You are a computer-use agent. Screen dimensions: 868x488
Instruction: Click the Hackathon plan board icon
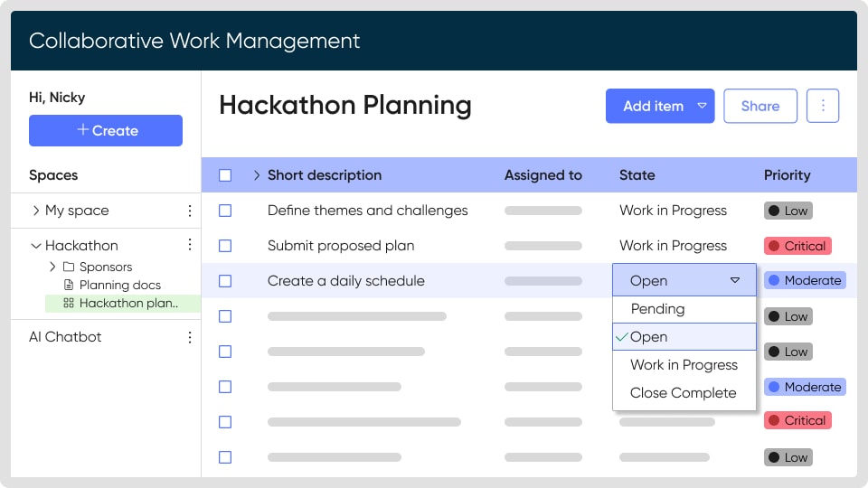click(x=69, y=304)
